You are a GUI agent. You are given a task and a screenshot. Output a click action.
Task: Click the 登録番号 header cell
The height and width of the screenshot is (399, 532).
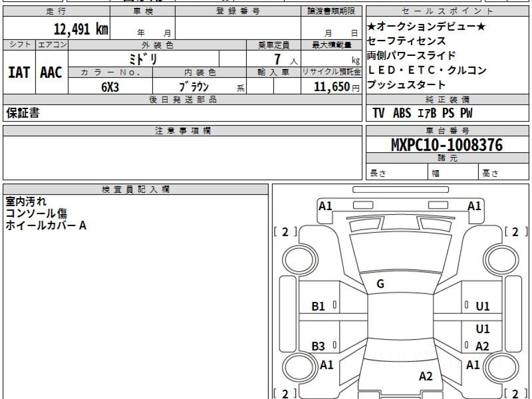[238, 12]
